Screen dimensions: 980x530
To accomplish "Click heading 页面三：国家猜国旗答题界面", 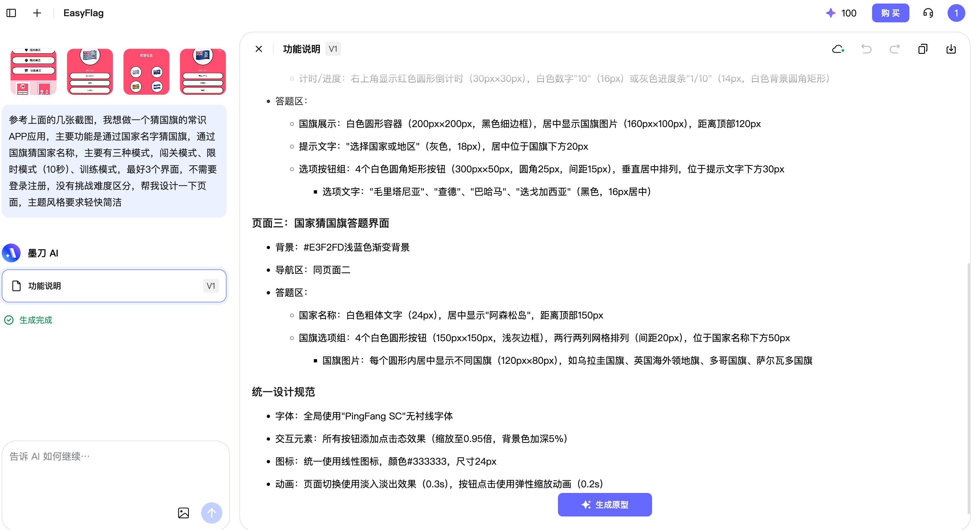I will click(320, 223).
